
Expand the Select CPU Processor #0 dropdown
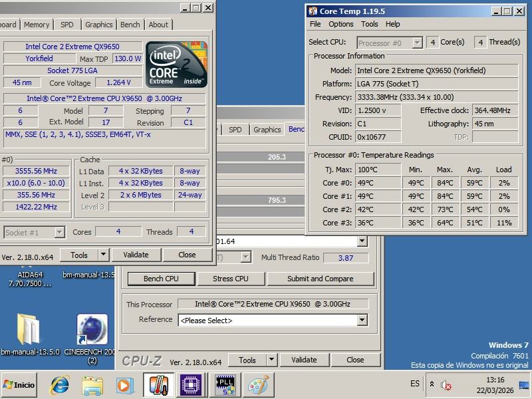[418, 43]
